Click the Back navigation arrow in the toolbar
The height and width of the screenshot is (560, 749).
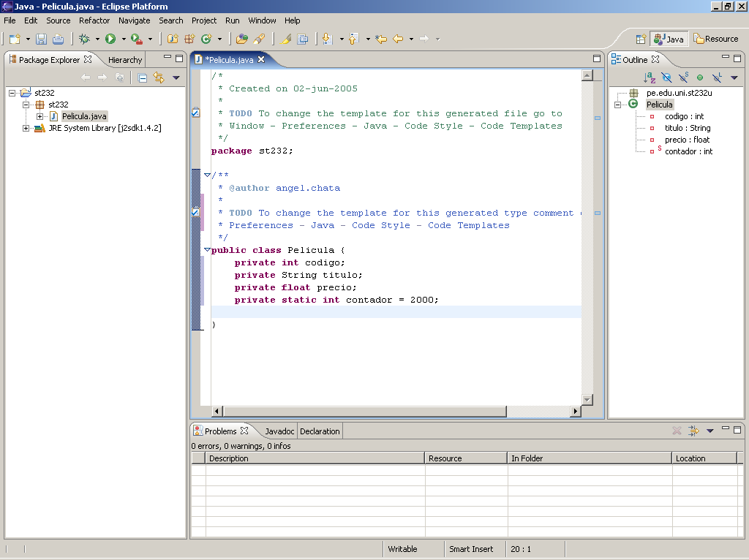click(398, 39)
